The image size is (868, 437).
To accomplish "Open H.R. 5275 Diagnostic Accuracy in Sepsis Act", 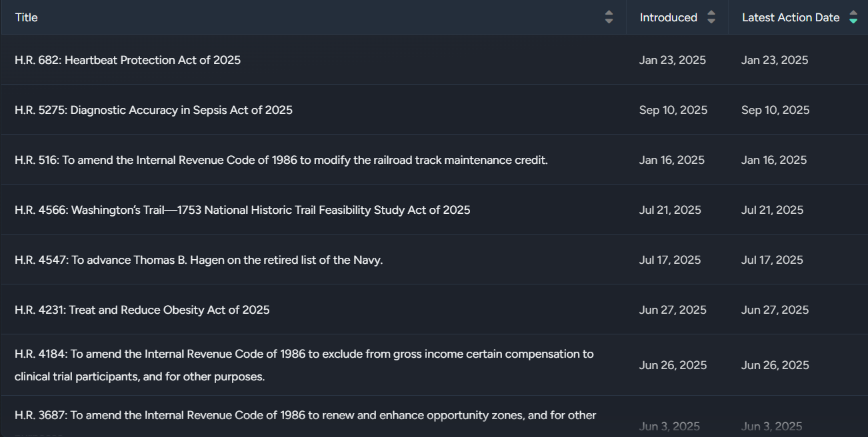I will pos(153,110).
